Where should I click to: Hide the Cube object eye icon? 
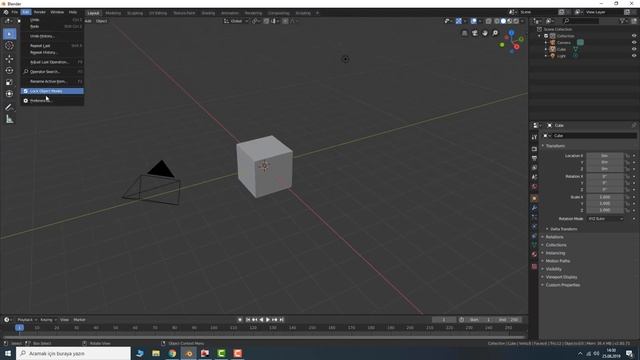(x=634, y=49)
